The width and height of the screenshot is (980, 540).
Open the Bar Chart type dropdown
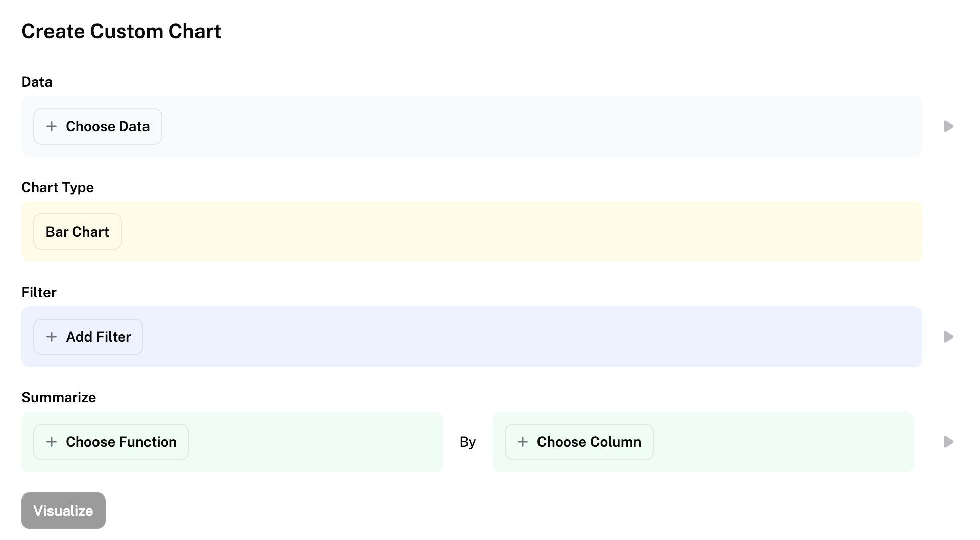(x=77, y=232)
